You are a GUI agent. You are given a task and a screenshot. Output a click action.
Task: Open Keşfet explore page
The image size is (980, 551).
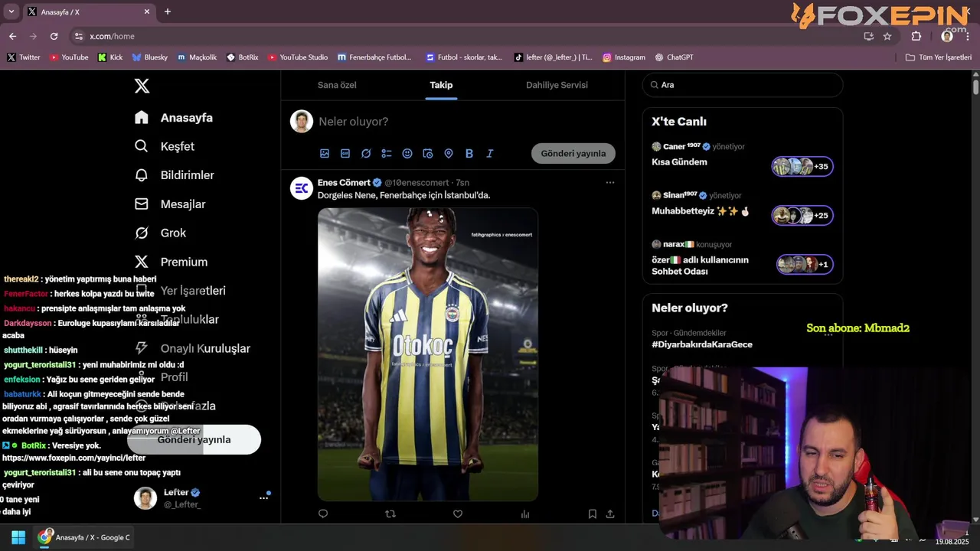[x=165, y=146]
